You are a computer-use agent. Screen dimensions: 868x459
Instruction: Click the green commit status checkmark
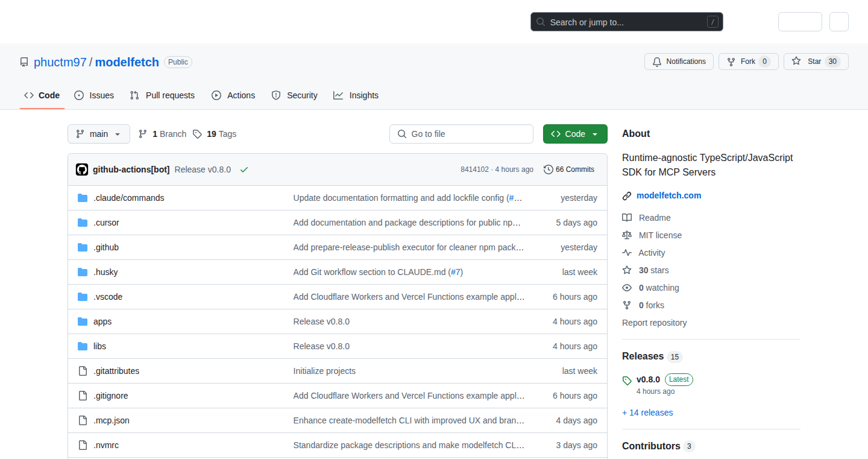[244, 169]
